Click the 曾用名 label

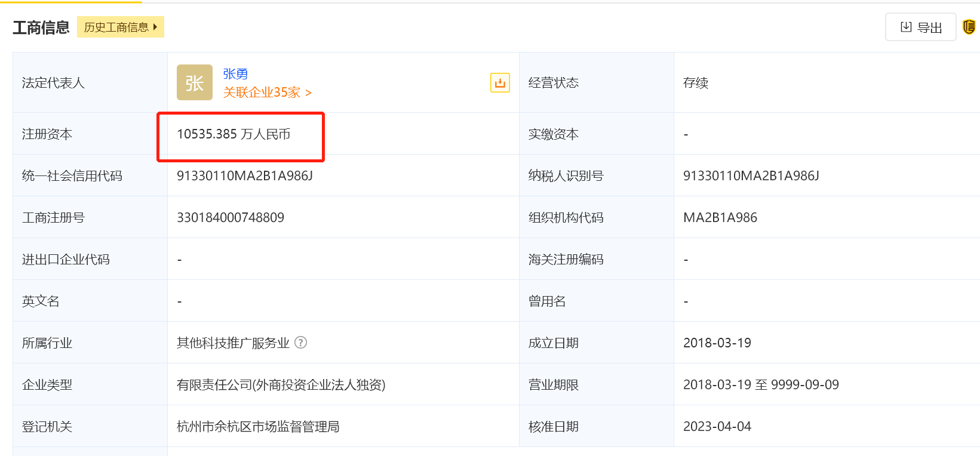[x=547, y=301]
